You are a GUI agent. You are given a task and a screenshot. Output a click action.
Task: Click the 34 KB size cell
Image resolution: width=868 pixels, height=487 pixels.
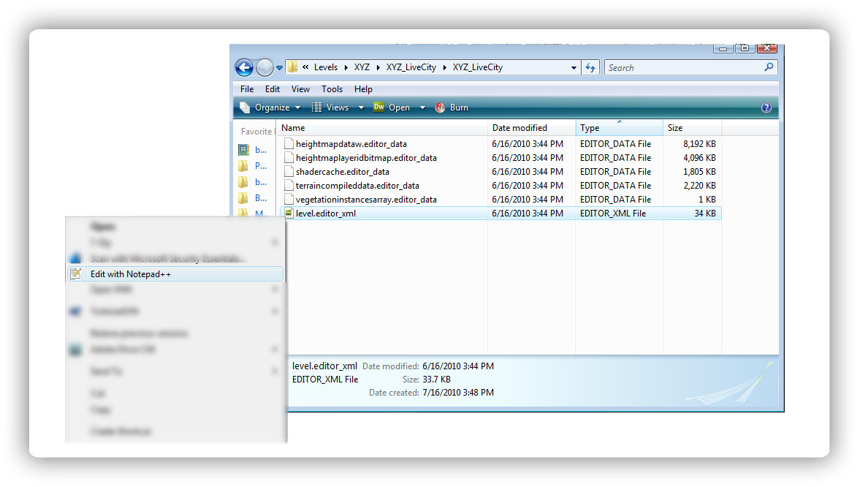pyautogui.click(x=704, y=214)
